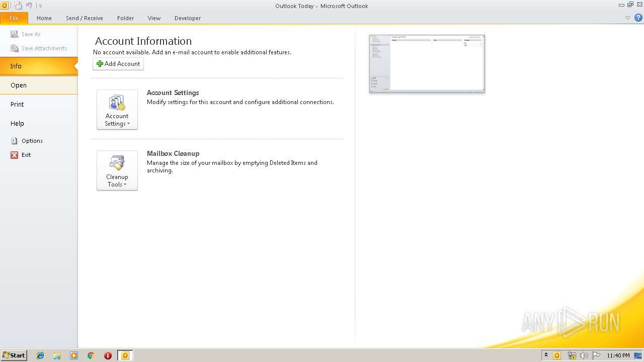Open Action Center flag icon in the tray
The image size is (644, 362).
tap(596, 355)
